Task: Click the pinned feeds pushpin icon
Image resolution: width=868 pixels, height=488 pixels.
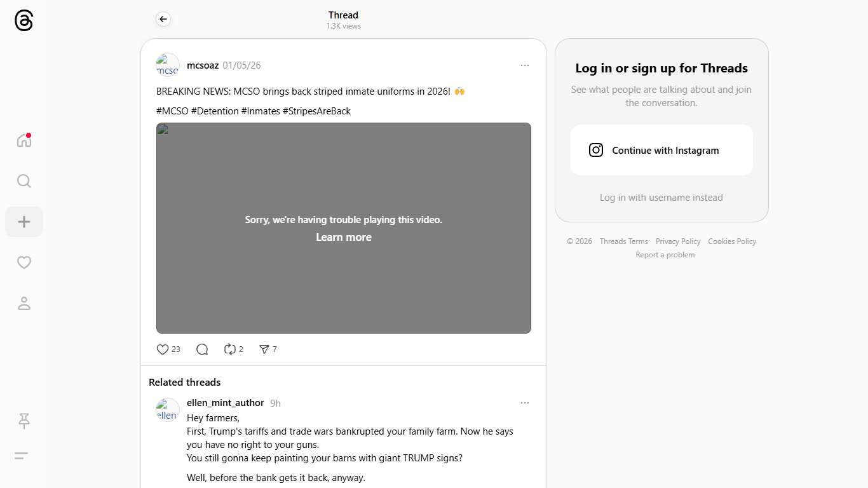Action: 24,421
